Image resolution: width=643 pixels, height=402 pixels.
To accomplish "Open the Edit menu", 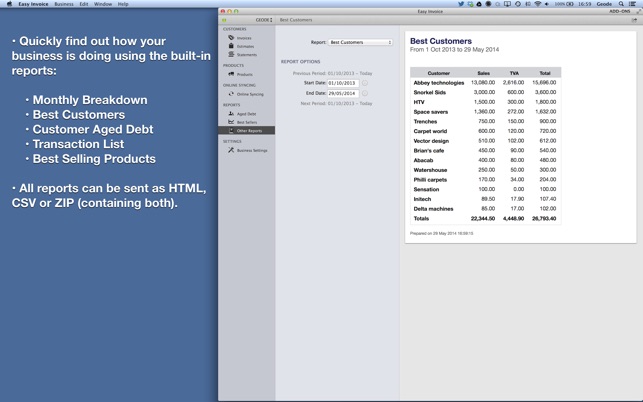I will [84, 4].
